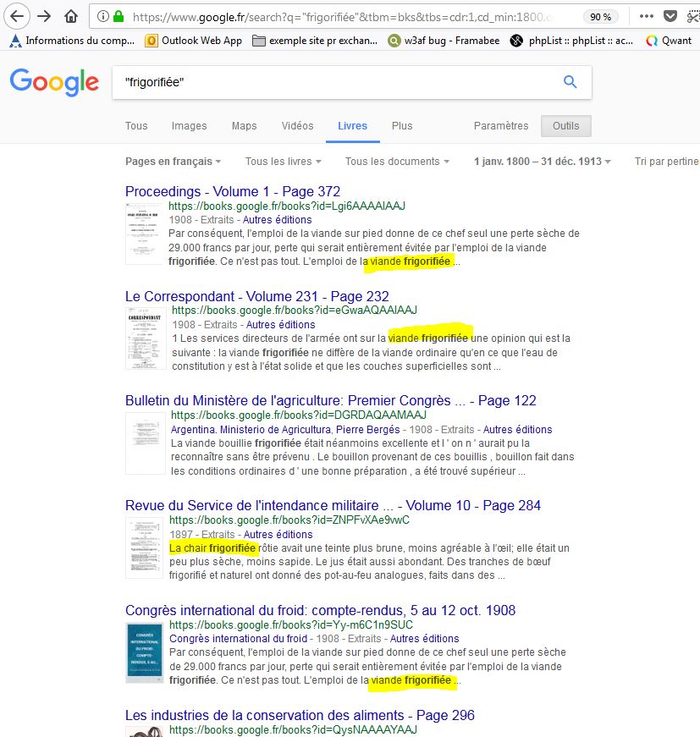Click the browser forward arrow button
Viewport: 700px width, 737px height.
click(x=43, y=16)
